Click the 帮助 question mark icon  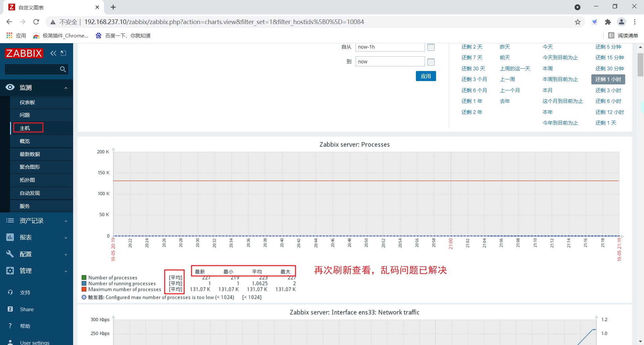[10, 326]
